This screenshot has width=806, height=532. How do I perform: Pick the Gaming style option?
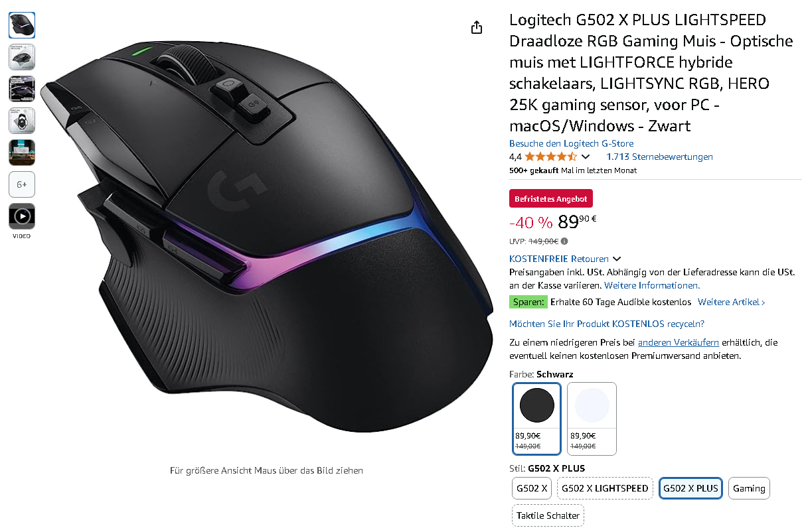750,488
